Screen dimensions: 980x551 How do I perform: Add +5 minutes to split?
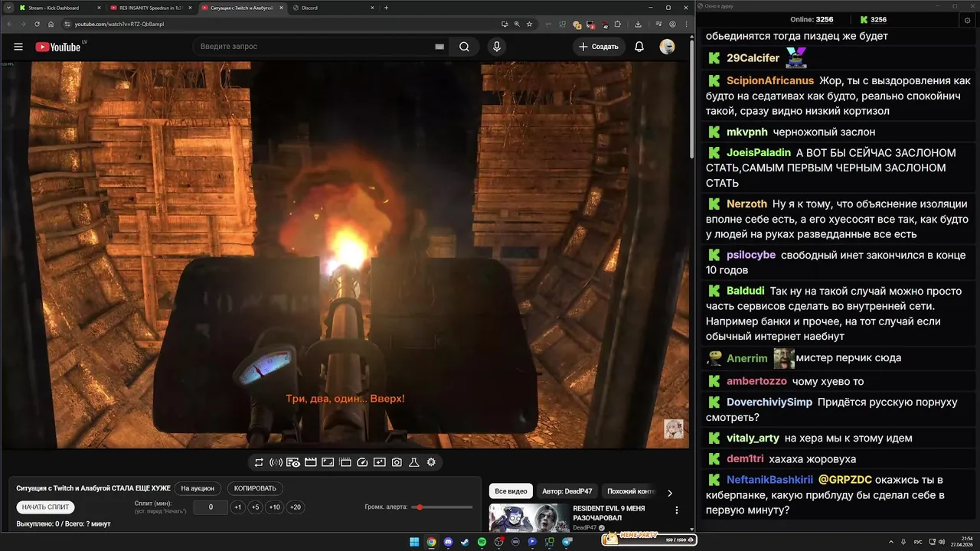[255, 507]
